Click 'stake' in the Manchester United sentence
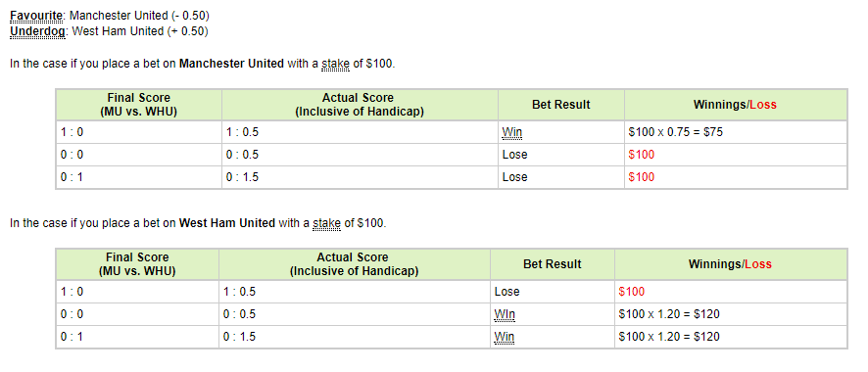 coord(335,64)
